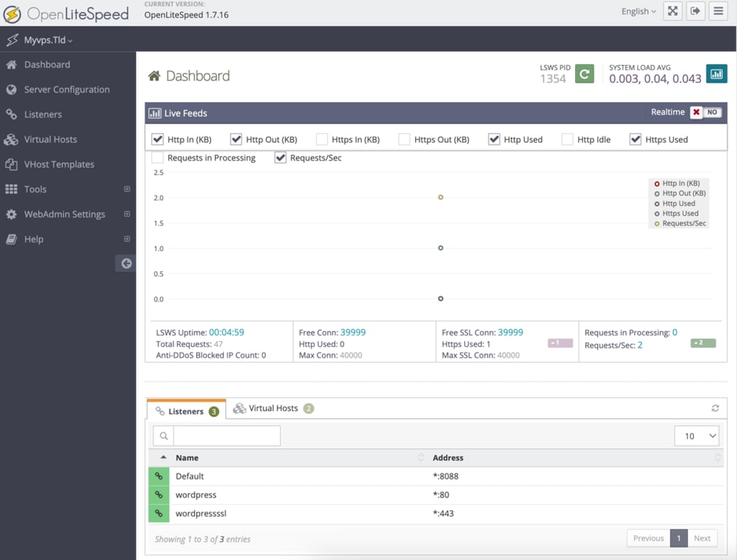Check the Requests in Processing checkbox
The height and width of the screenshot is (560, 737).
157,157
